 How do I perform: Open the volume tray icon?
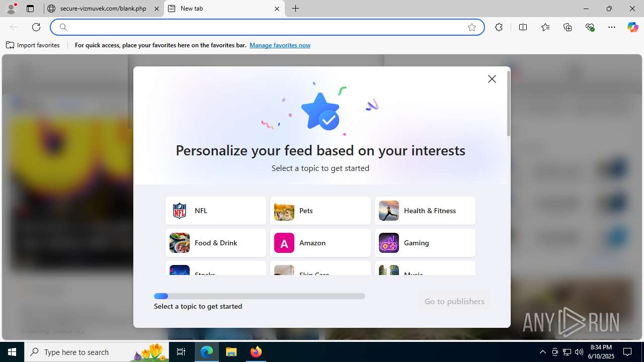pos(579,352)
